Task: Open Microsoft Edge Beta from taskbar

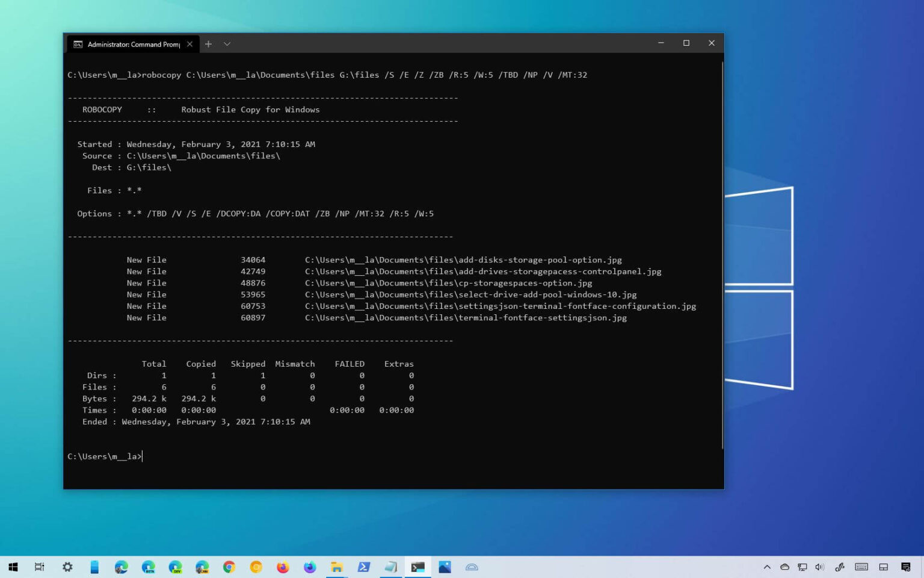Action: 149,567
